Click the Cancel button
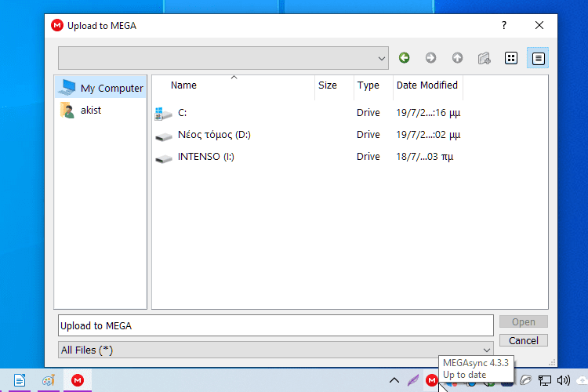 coord(524,340)
